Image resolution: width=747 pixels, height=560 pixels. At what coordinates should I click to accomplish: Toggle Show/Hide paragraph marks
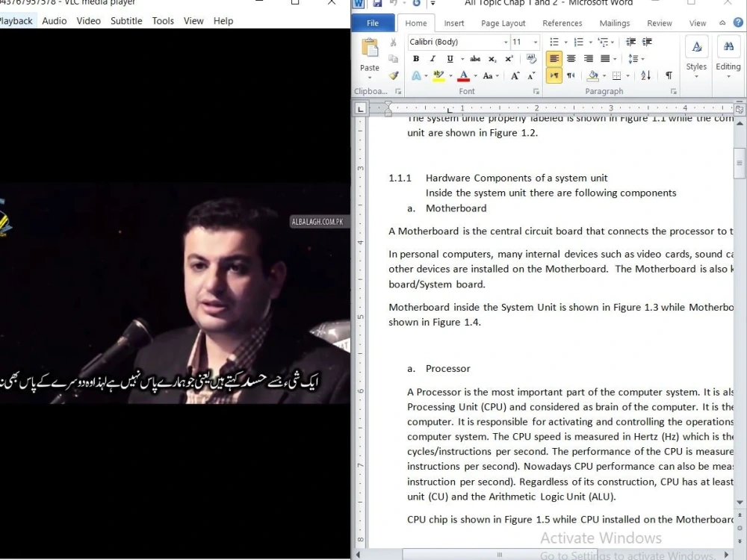tap(669, 75)
